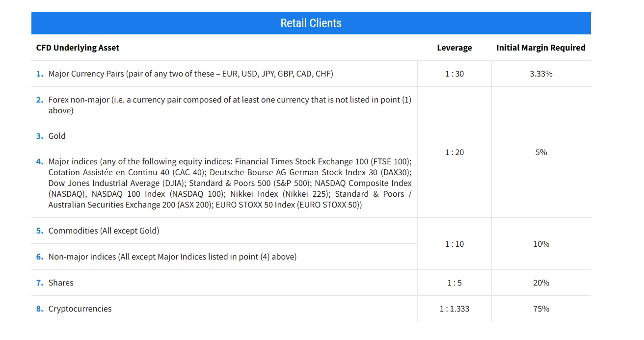Click the 1 : 5 leverage value
This screenshot has width=644, height=340.
pos(455,283)
